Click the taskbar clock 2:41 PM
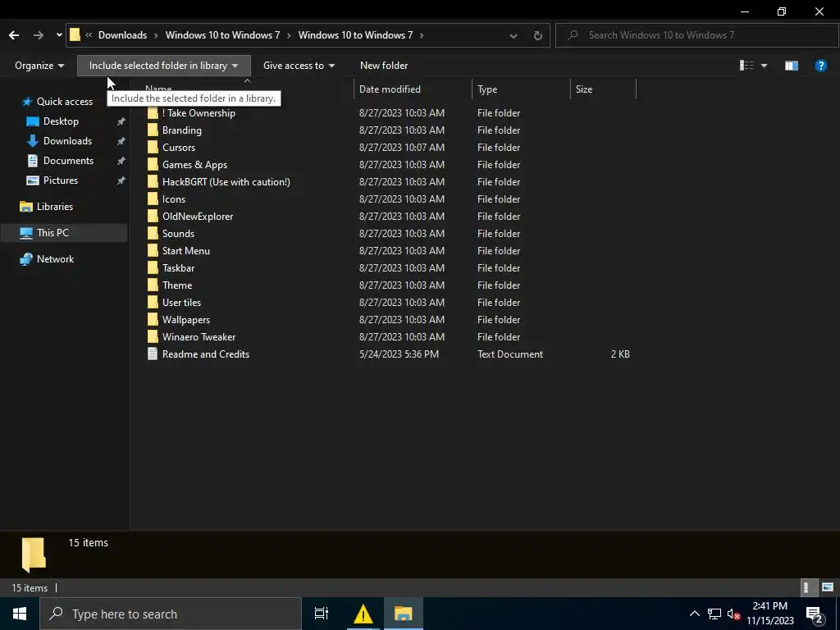The height and width of the screenshot is (630, 840). pos(769,606)
